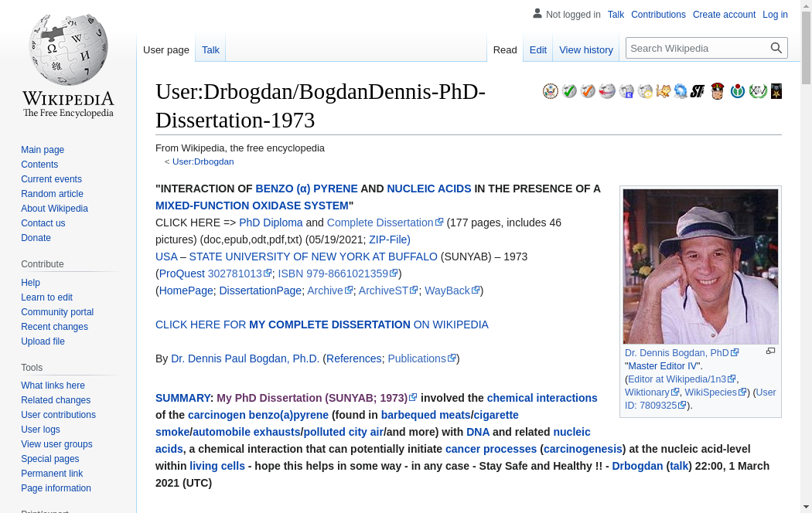Open the Edit tab
The image size is (812, 513).
(x=537, y=49)
